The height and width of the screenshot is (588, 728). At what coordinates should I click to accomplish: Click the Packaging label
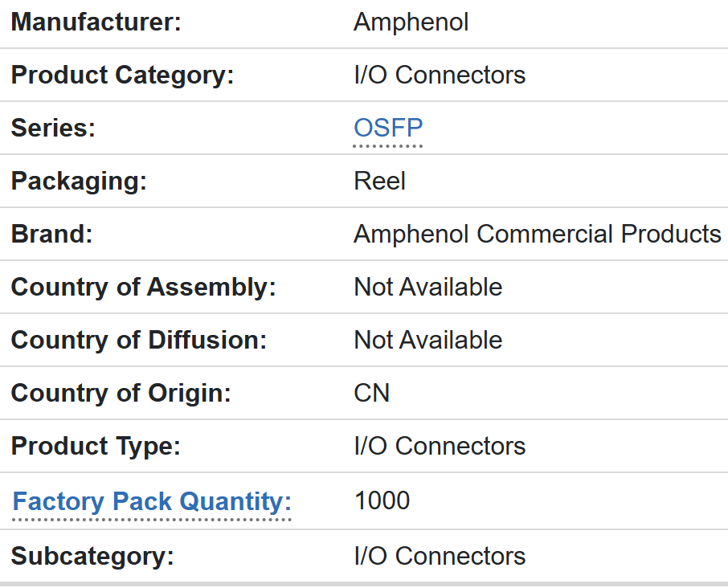point(79,182)
